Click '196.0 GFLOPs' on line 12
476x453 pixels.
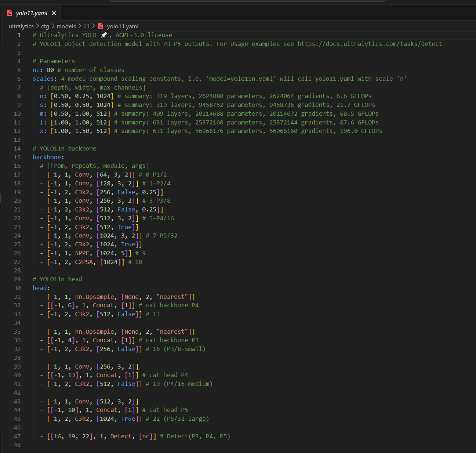[x=361, y=131]
